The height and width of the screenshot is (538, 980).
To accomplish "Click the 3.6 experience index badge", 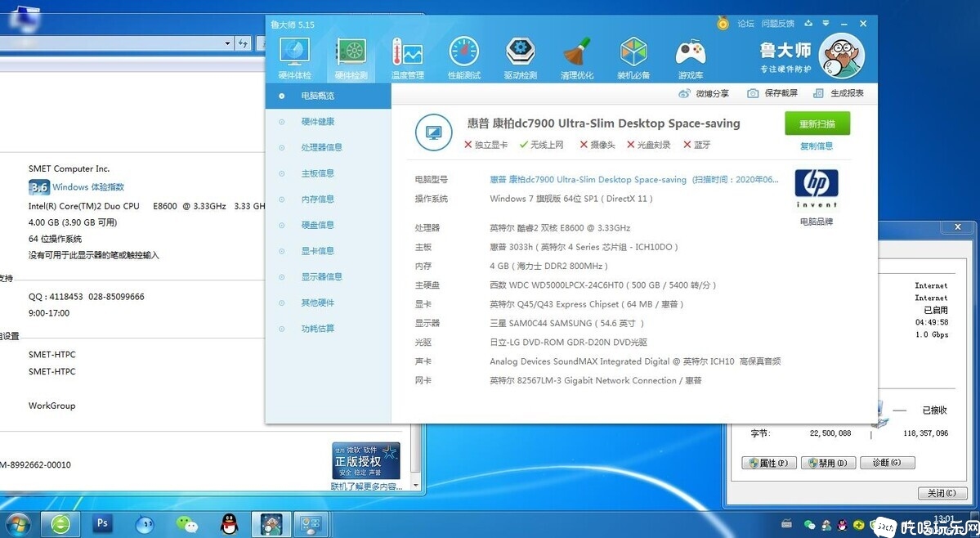I will 38,187.
